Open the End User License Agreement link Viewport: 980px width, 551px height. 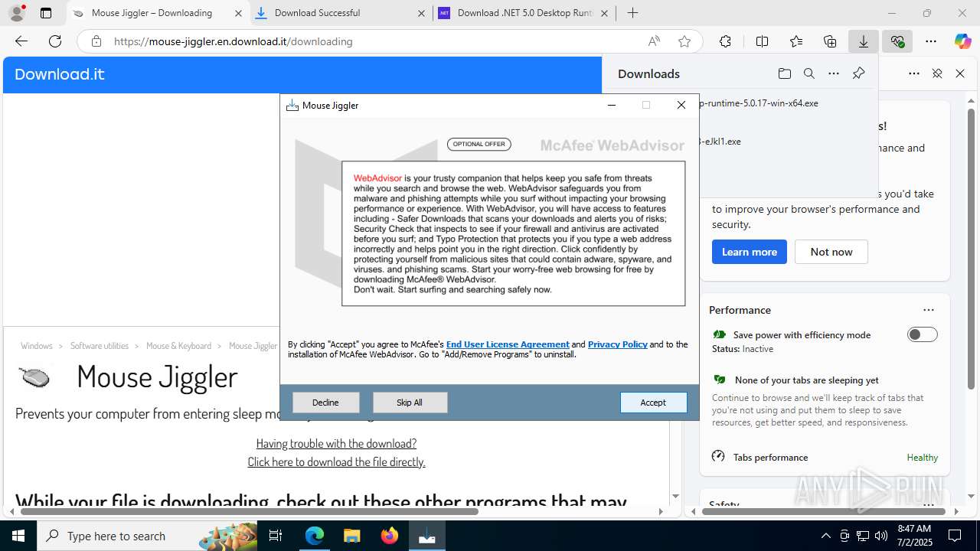tap(508, 344)
